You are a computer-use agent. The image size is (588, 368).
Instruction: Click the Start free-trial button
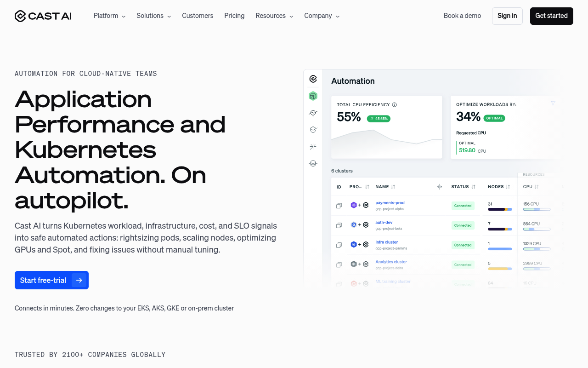(x=51, y=280)
